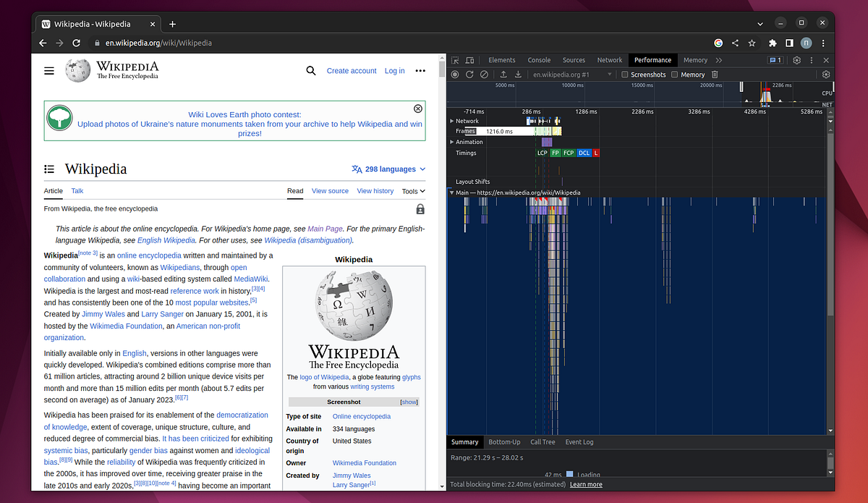Viewport: 868px width, 503px height.
Task: Click the collect garbage trash icon
Action: click(x=715, y=75)
